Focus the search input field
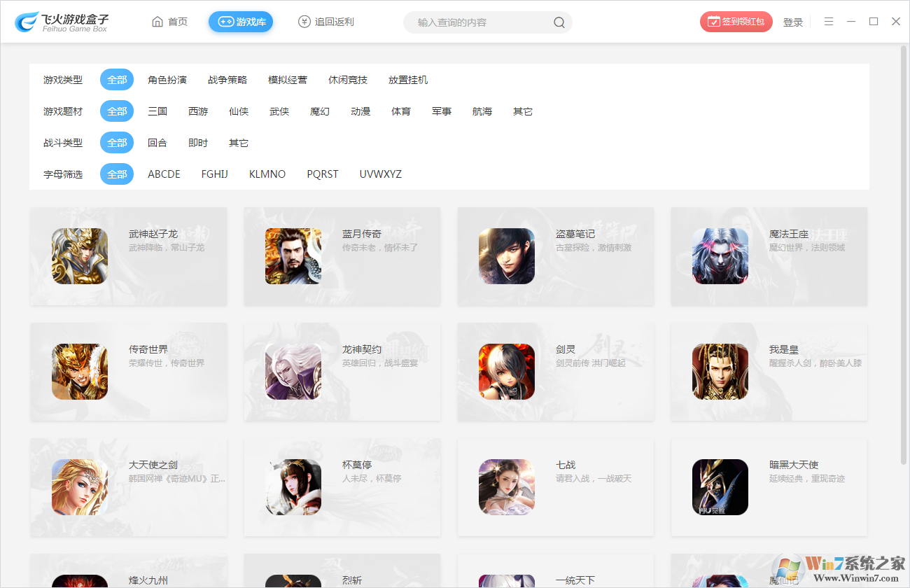Image resolution: width=910 pixels, height=588 pixels. click(x=488, y=22)
